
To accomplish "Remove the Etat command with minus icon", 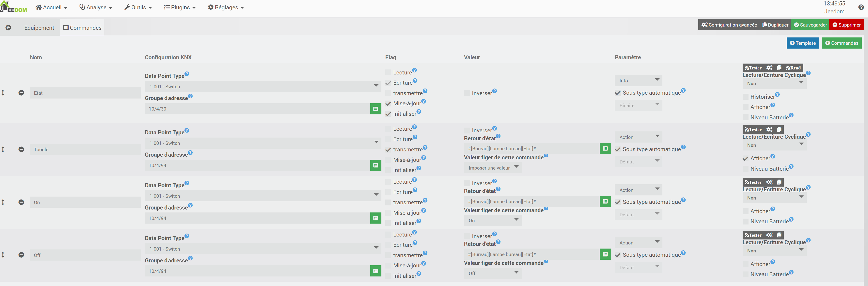I will tap(21, 93).
